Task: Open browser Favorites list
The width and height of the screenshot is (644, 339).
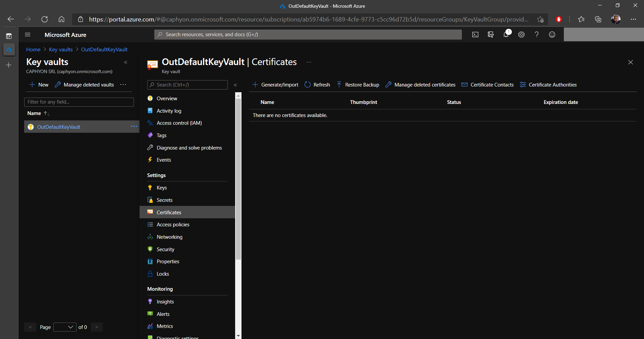Action: [x=581, y=19]
